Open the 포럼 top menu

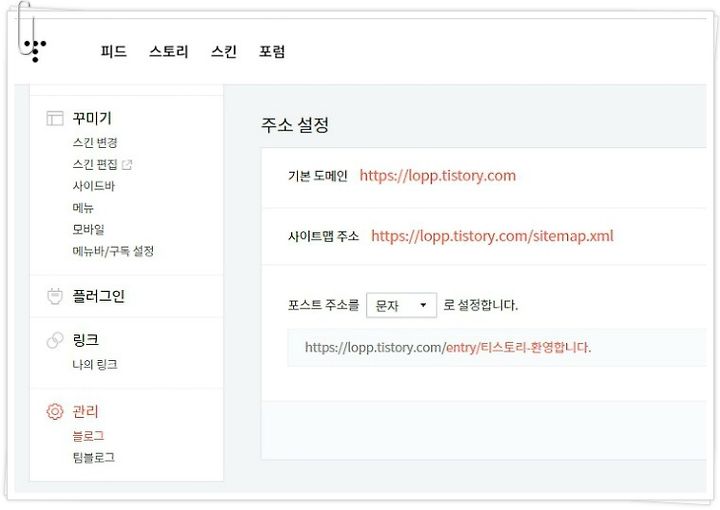point(272,51)
